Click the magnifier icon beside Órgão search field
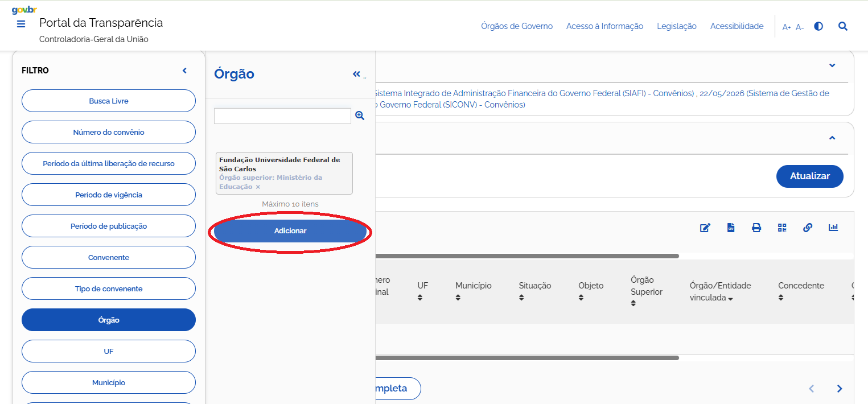 click(360, 116)
